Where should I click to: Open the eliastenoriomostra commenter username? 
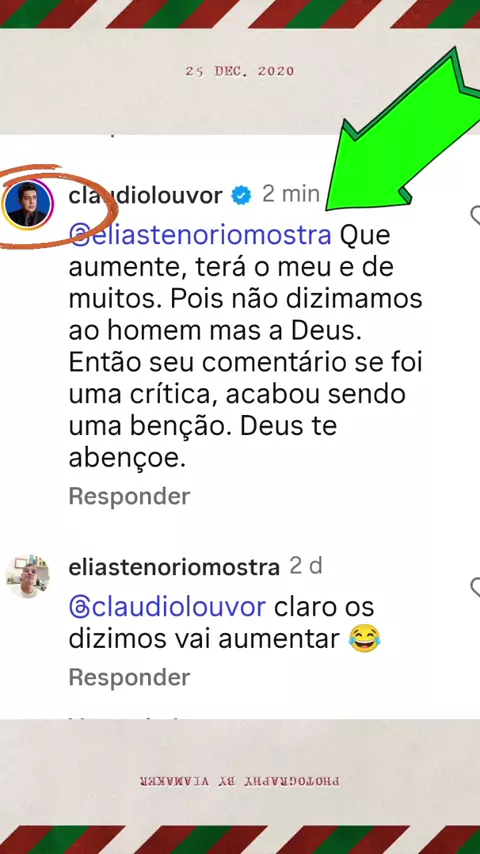click(x=174, y=568)
